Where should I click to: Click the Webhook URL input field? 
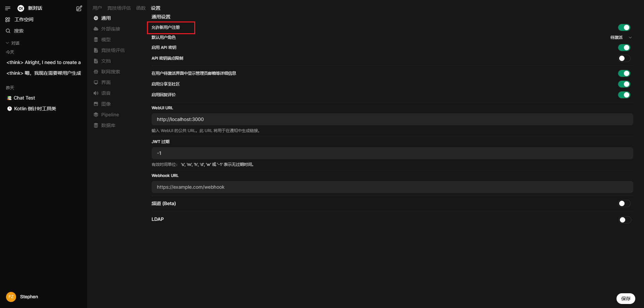[392, 187]
